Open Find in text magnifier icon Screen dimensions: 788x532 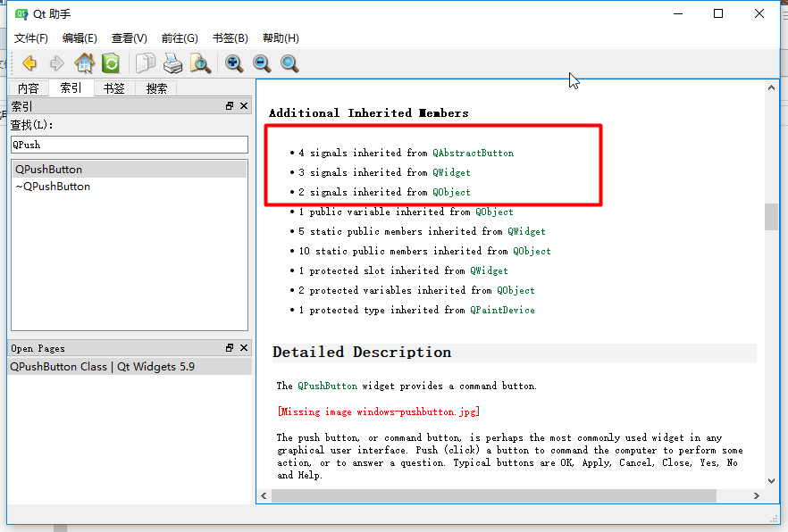tap(200, 63)
